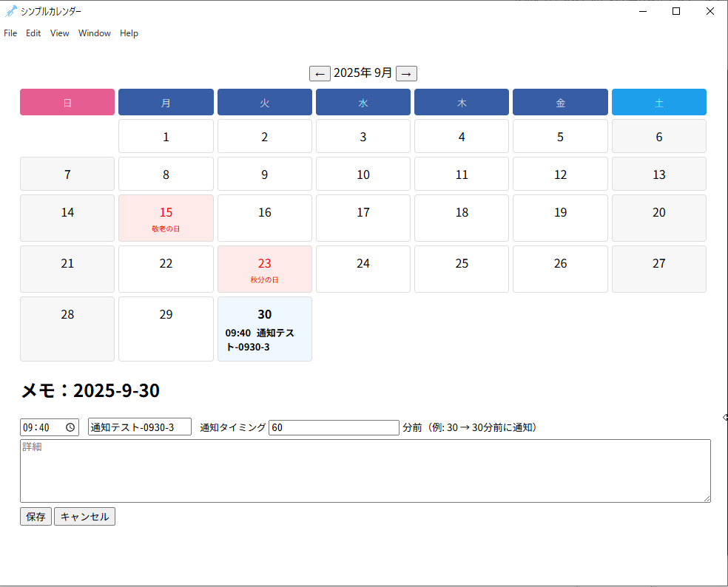
Task: Open the Edit menu
Action: [x=33, y=33]
